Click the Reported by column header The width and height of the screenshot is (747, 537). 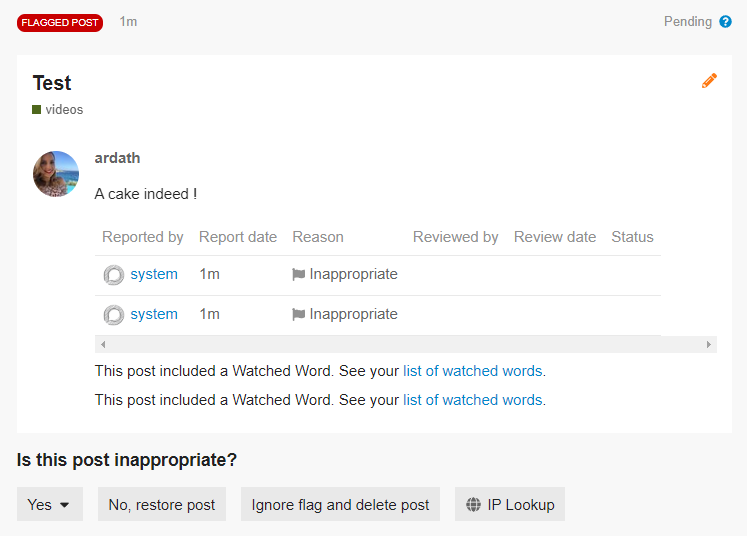click(142, 237)
